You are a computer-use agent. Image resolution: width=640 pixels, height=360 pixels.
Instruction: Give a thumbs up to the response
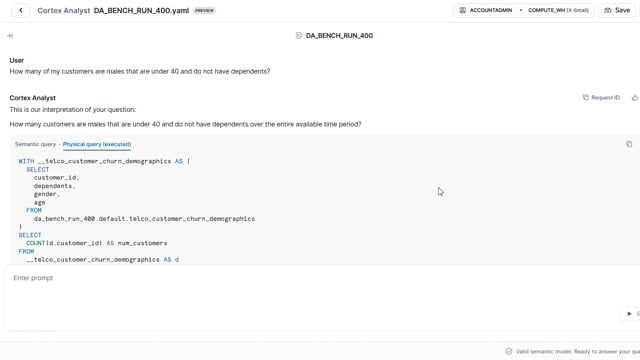[635, 98]
